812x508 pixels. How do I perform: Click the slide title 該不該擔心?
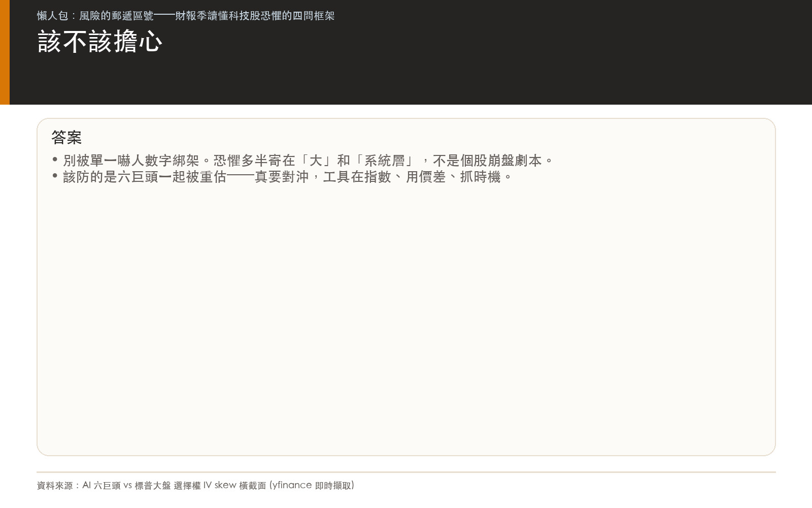tap(100, 41)
